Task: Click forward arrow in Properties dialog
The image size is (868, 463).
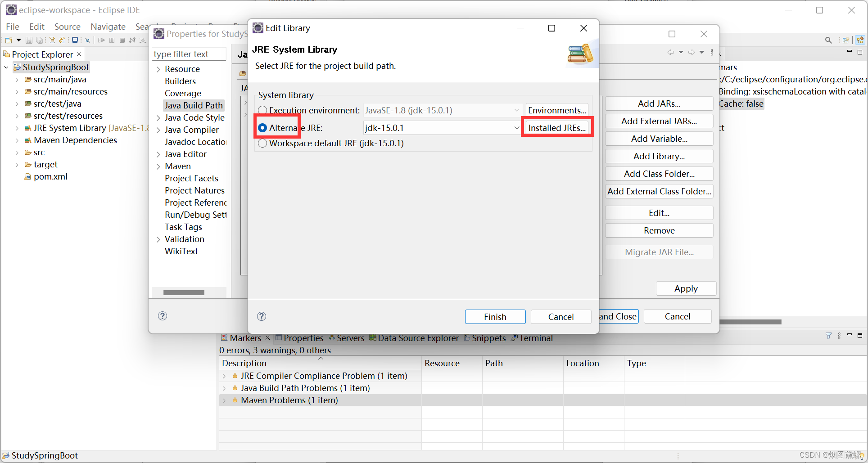Action: pos(692,52)
